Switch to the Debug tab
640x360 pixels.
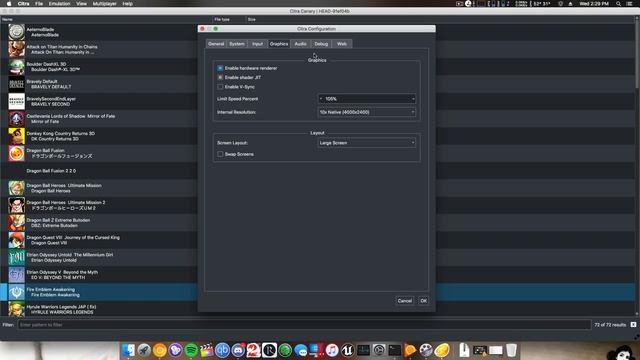[321, 44]
